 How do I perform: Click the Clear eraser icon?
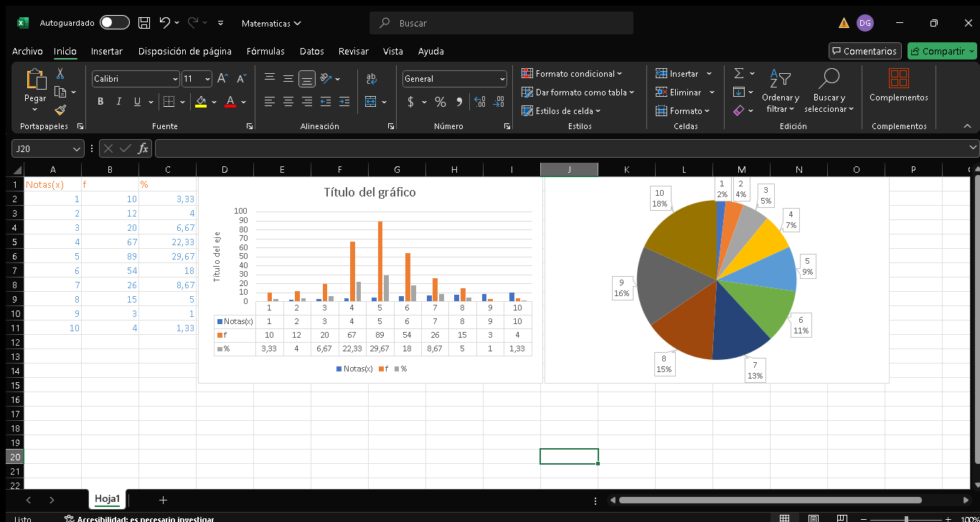point(739,110)
